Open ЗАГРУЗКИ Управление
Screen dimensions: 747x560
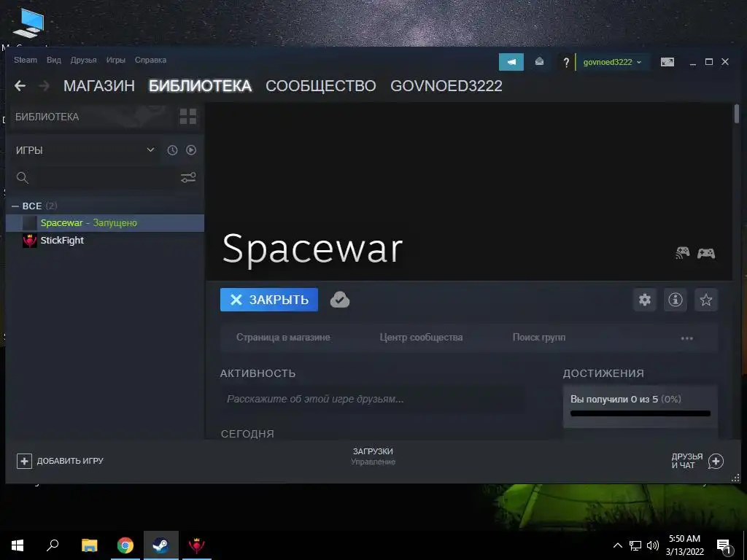coord(373,456)
